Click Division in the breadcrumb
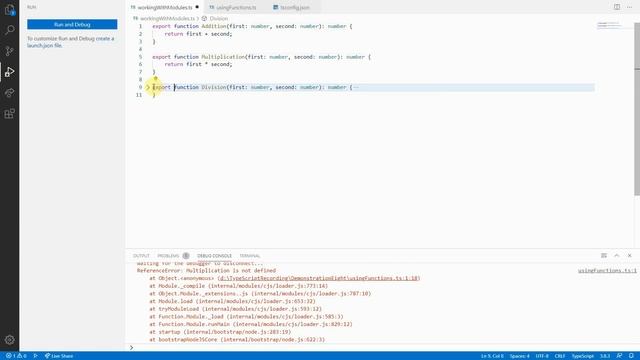This screenshot has height=360, width=640. click(x=219, y=18)
